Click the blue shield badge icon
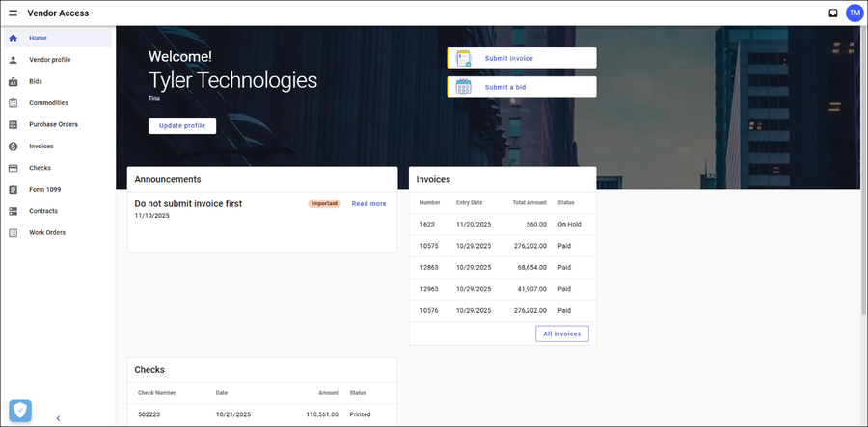The height and width of the screenshot is (427, 868). point(20,411)
